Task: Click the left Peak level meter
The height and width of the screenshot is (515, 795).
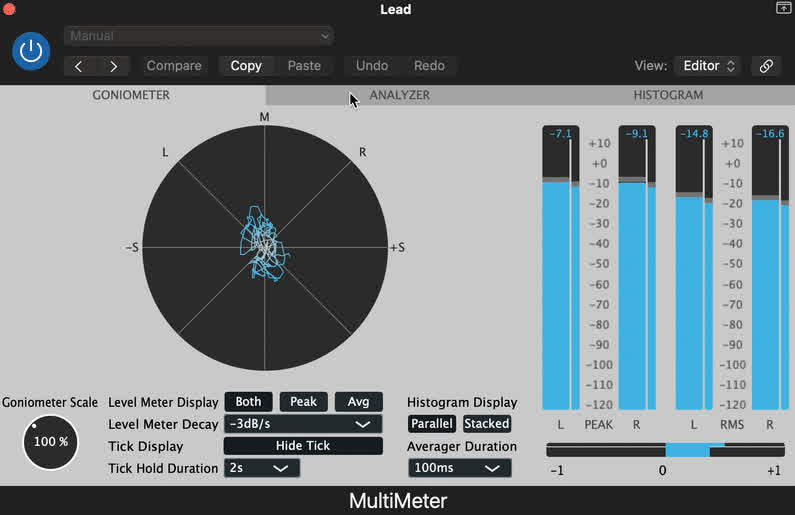Action: (x=561, y=268)
